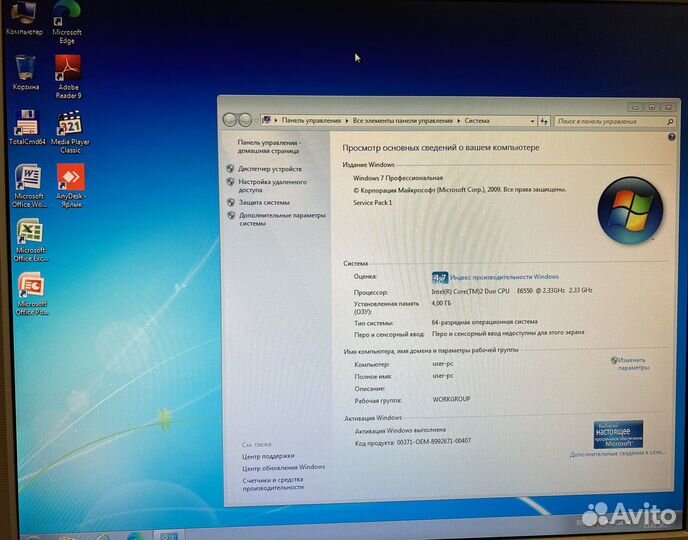Click the forward arrow in System window
The image size is (688, 540).
coord(245,119)
